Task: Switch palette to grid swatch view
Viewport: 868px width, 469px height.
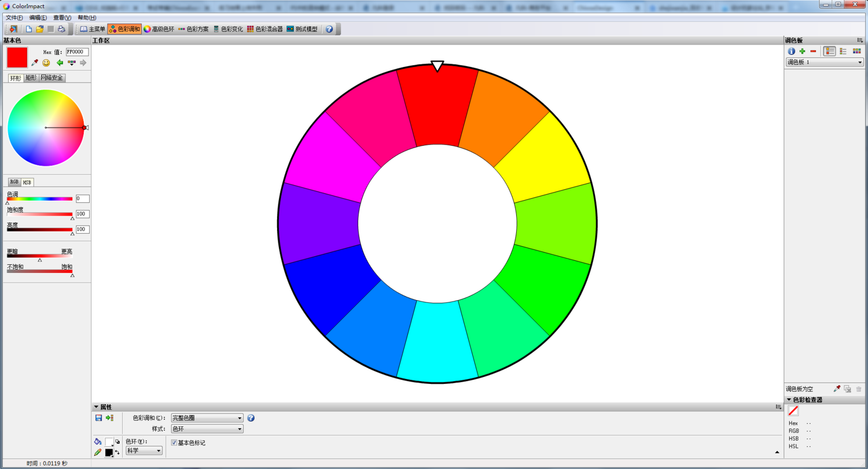Action: tap(857, 51)
